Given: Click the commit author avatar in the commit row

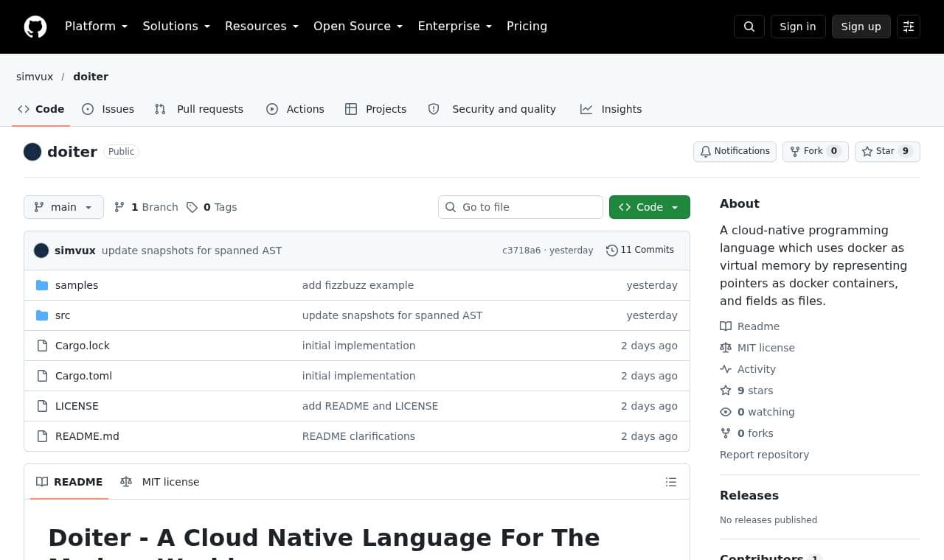Looking at the screenshot, I should [x=41, y=251].
